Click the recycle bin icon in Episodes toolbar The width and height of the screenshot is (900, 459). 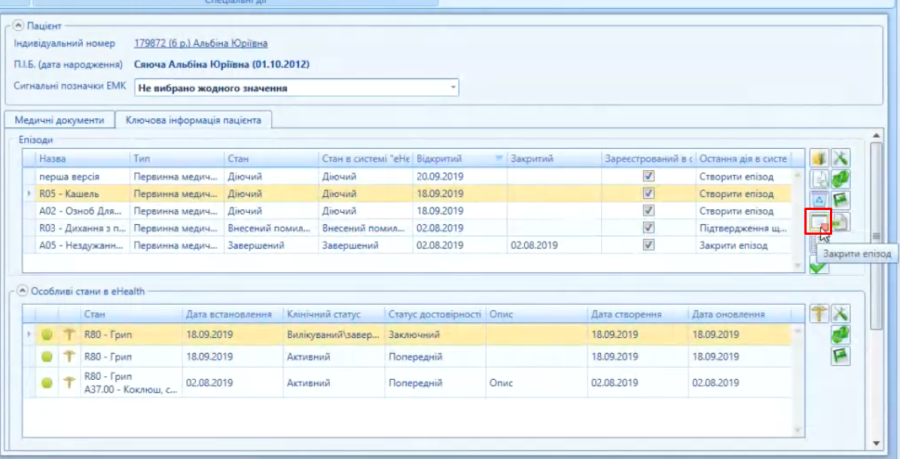[x=819, y=200]
